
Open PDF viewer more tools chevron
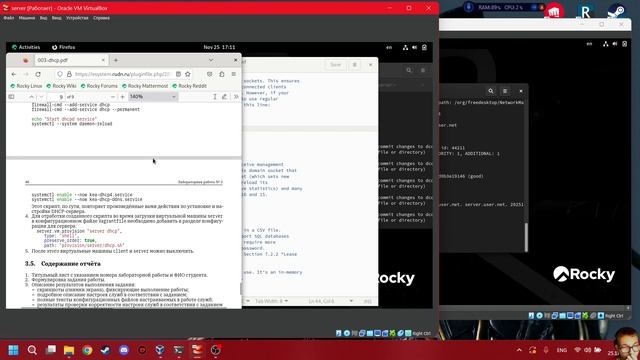click(236, 97)
